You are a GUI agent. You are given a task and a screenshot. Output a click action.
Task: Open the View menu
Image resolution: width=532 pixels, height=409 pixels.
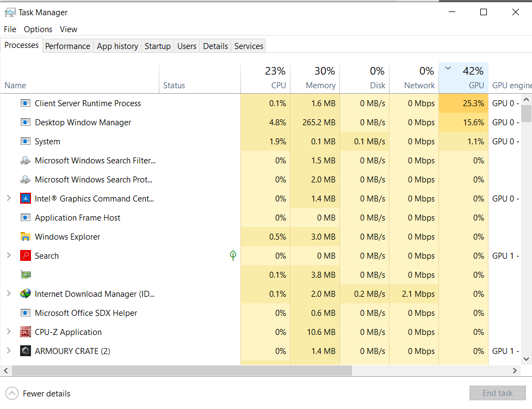(x=69, y=29)
